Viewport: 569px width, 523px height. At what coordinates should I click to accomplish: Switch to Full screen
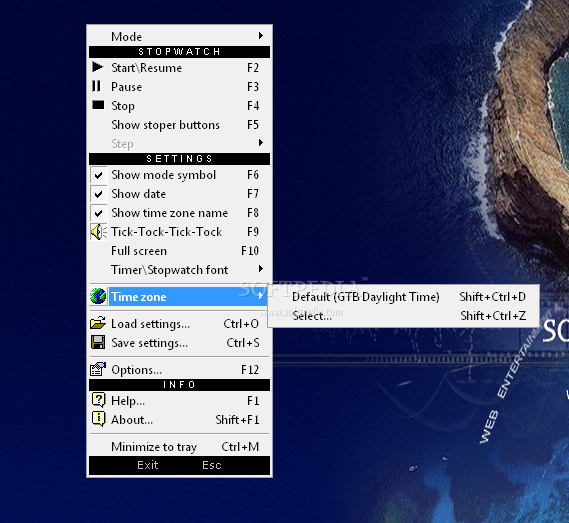coord(180,251)
